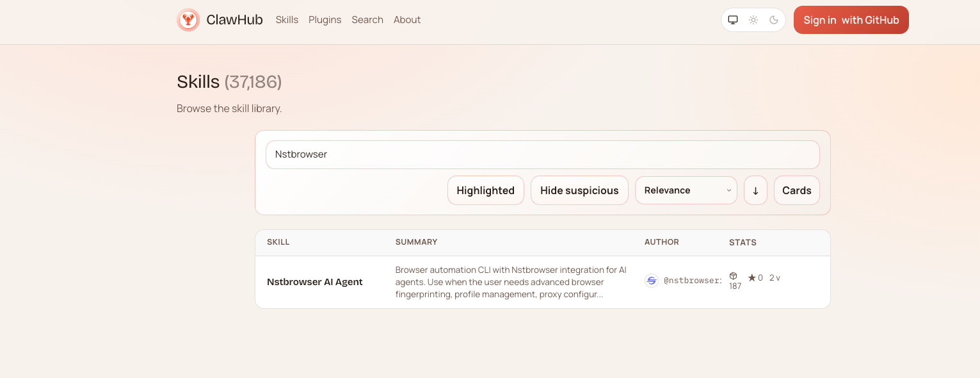Toggle the Highlighted filter

485,190
